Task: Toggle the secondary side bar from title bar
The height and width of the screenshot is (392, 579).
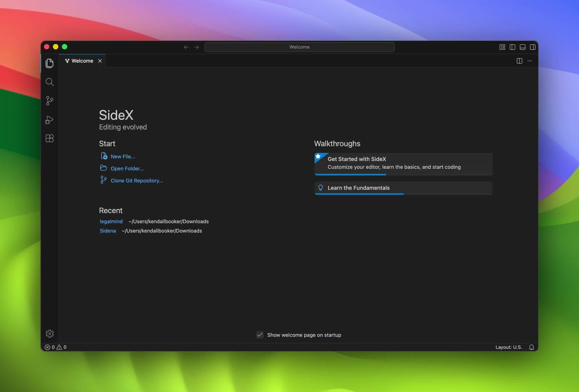Action: point(532,47)
